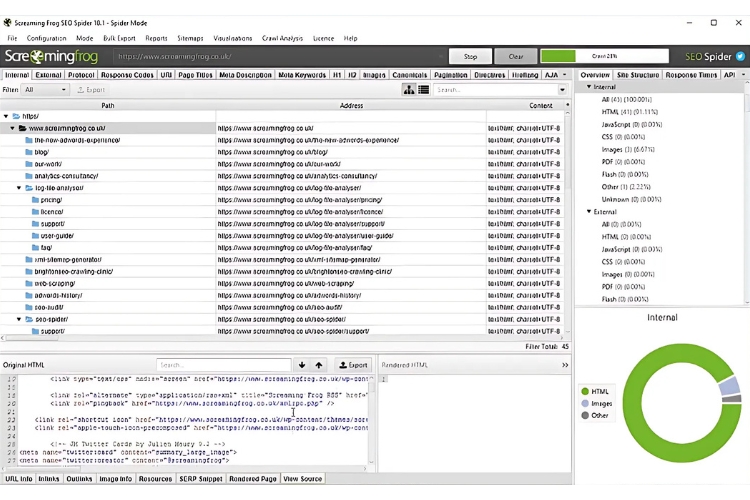Click the URL input field

(x=274, y=56)
